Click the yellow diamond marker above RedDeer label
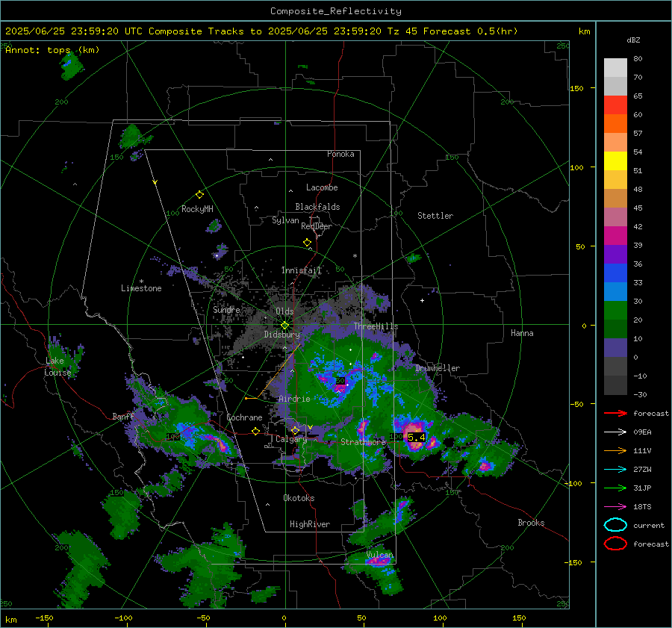Viewport: 672px width, 628px height. click(307, 243)
